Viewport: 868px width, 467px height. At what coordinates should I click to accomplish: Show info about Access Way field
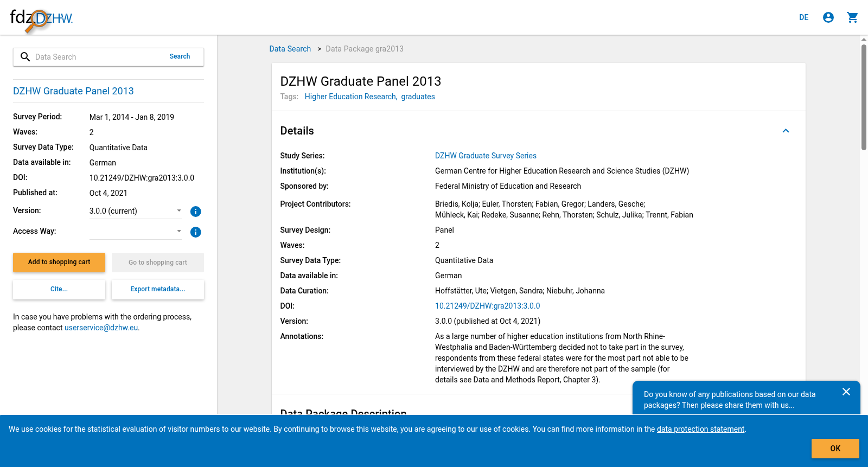(x=196, y=232)
